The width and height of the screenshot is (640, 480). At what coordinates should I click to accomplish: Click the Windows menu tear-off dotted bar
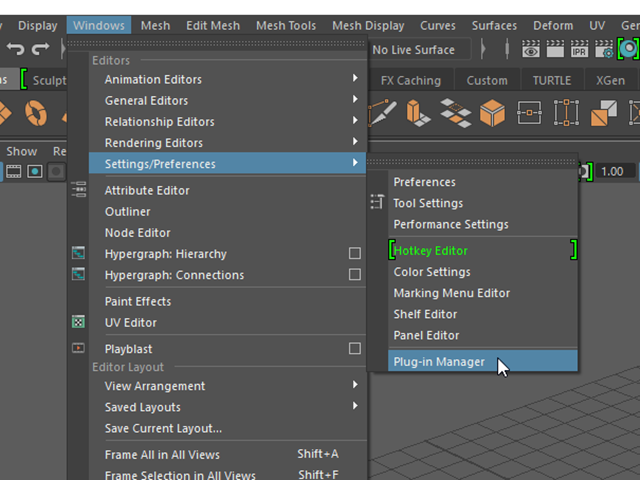coord(216,43)
